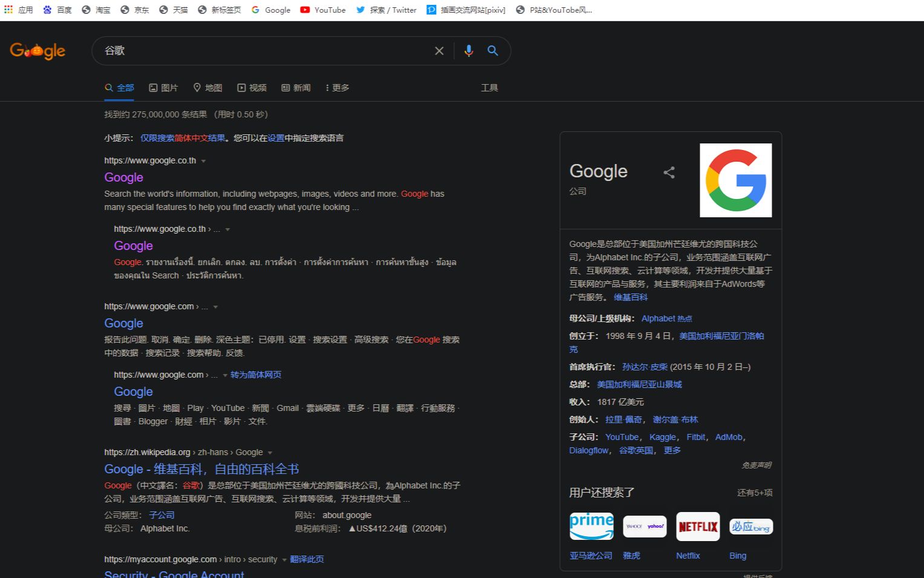Open the 设置 link in the tip
Viewport: 924px width, 578px height.
point(276,138)
